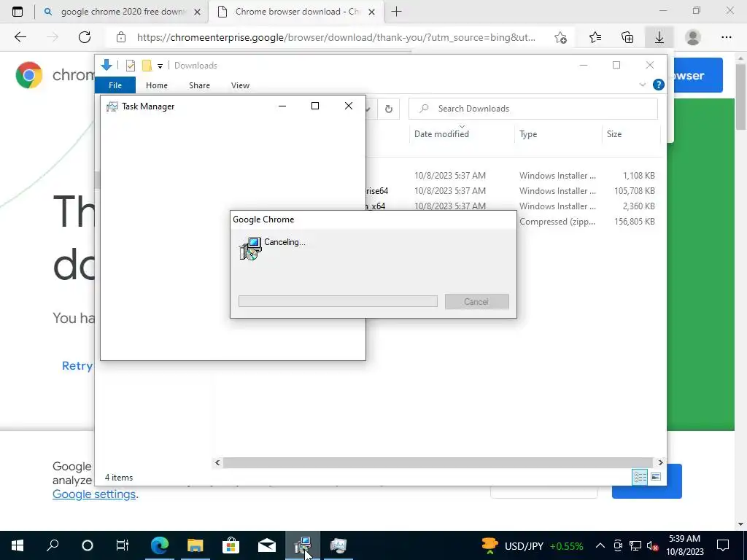
Task: Select Task Manager taskbar icon
Action: click(338, 545)
